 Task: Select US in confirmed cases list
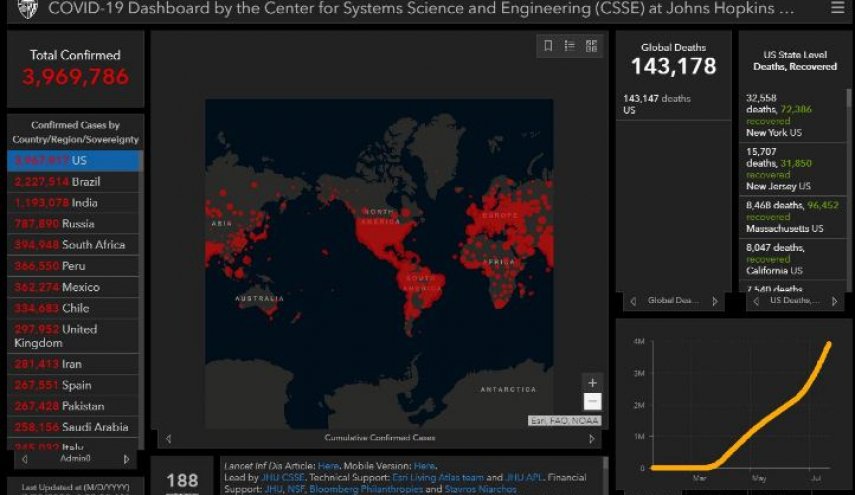pos(74,161)
